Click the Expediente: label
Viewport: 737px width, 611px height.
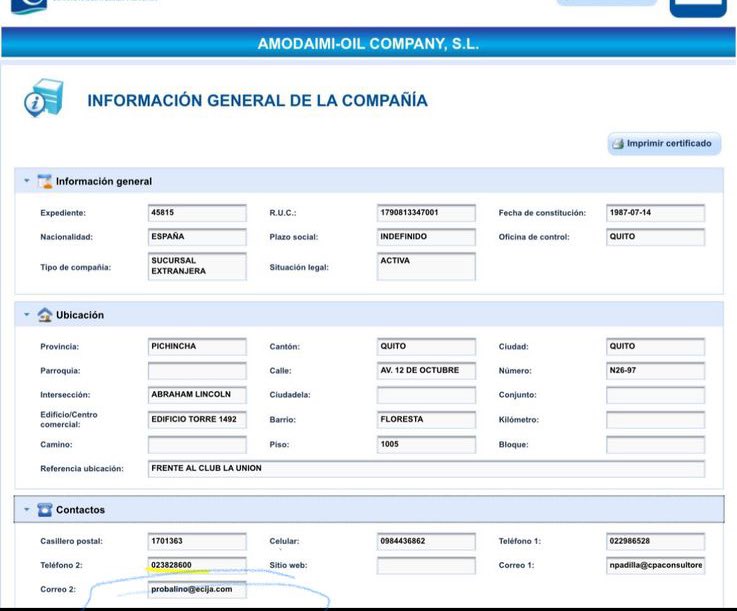63,213
